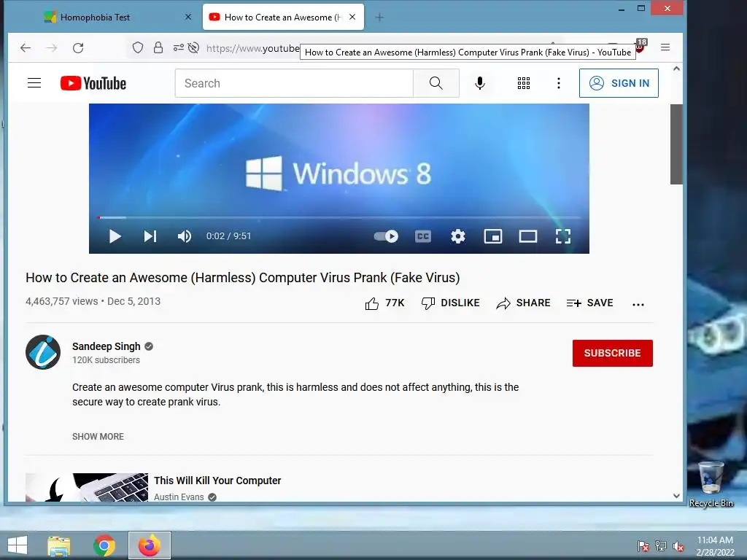
Task: Open the YouTube apps grid
Action: pos(524,83)
